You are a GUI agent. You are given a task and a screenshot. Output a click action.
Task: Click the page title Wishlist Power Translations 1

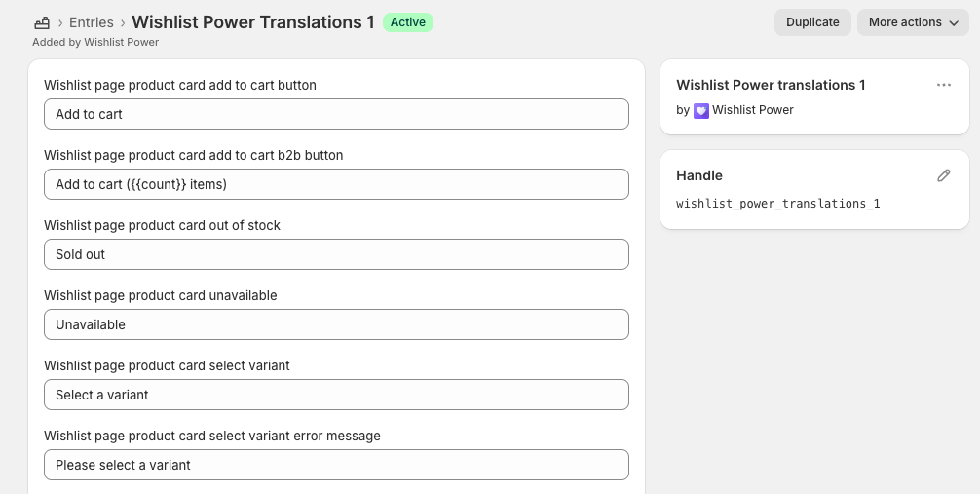pyautogui.click(x=253, y=22)
